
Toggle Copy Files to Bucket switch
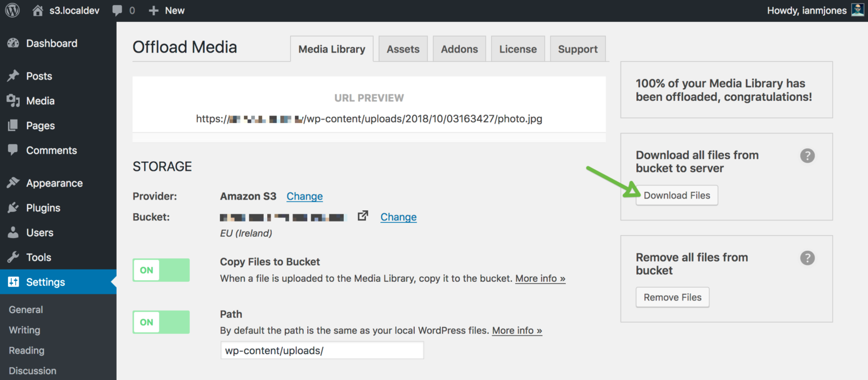point(161,270)
